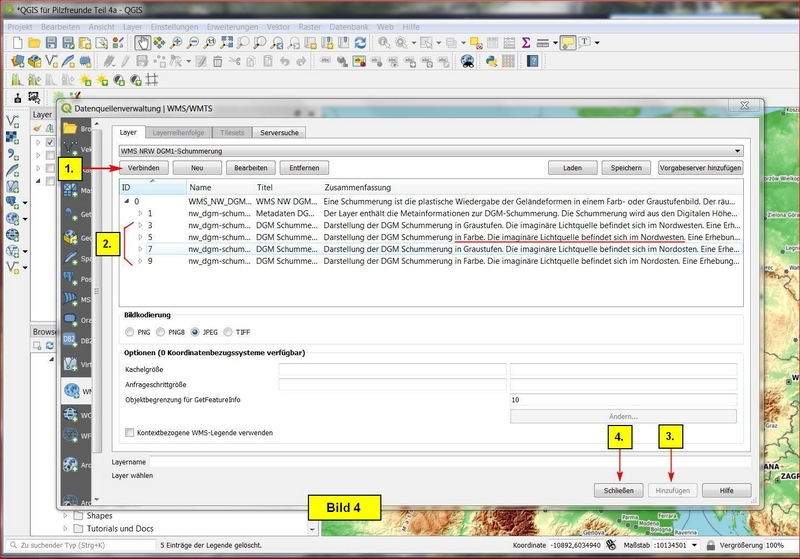Select the GeoPackage source in dialog sidebar
800x559 pixels.
76,238
